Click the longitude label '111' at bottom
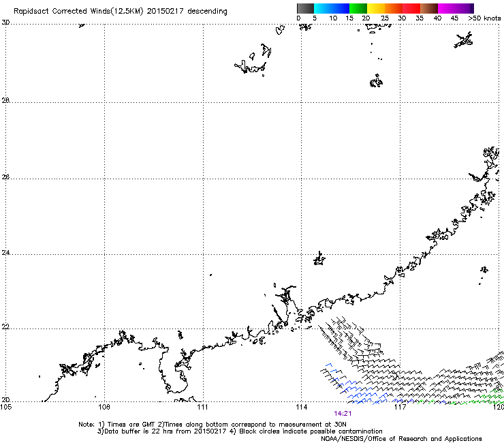This screenshot has height=443, width=504. pyautogui.click(x=202, y=407)
